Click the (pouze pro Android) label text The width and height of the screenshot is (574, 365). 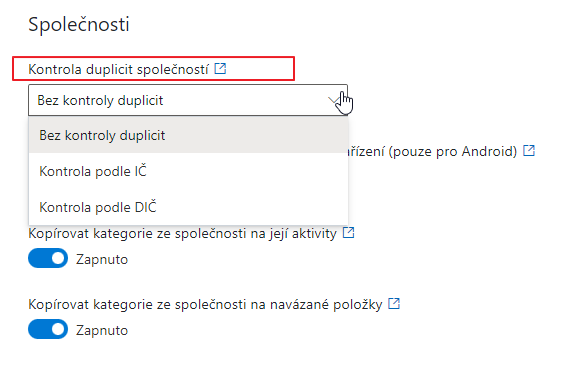pyautogui.click(x=453, y=151)
